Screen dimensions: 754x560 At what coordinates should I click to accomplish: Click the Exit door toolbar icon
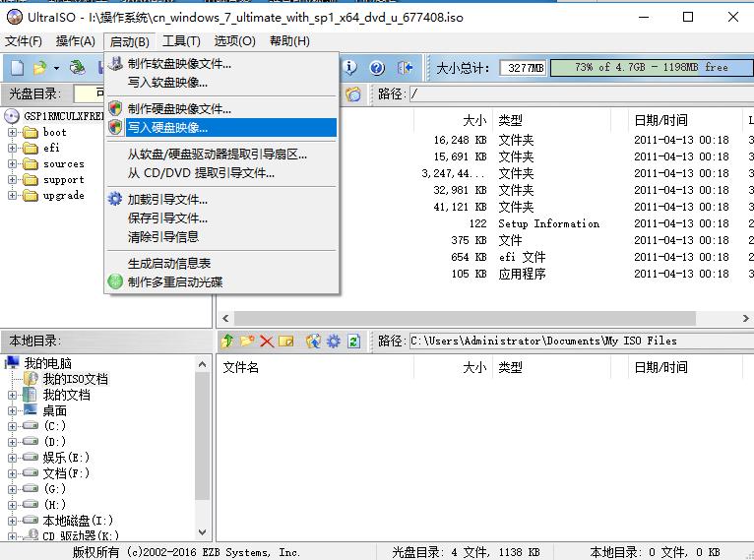[405, 68]
